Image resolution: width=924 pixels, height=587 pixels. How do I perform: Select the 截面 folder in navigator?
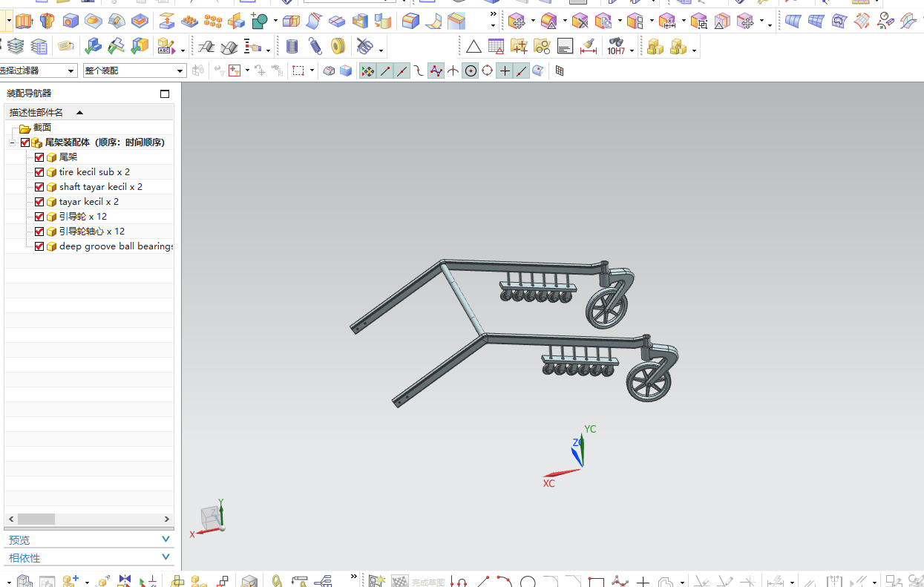pyautogui.click(x=42, y=128)
